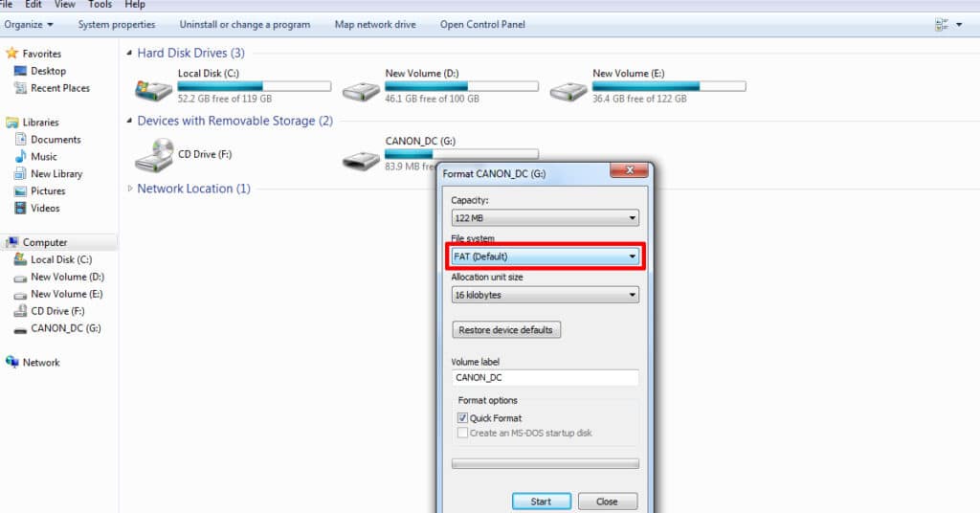Open the View menu
The image size is (980, 513).
point(65,5)
